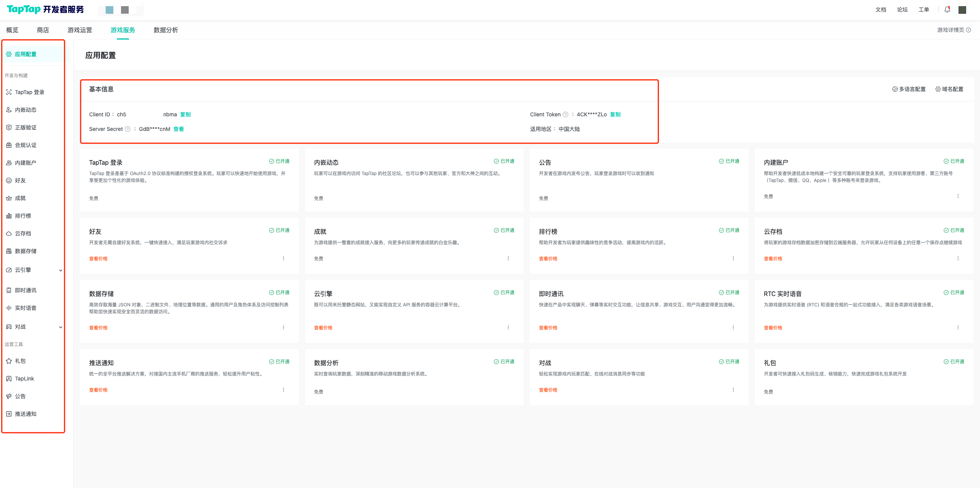
Task: Open the 文档 link in top bar
Action: (x=881, y=10)
